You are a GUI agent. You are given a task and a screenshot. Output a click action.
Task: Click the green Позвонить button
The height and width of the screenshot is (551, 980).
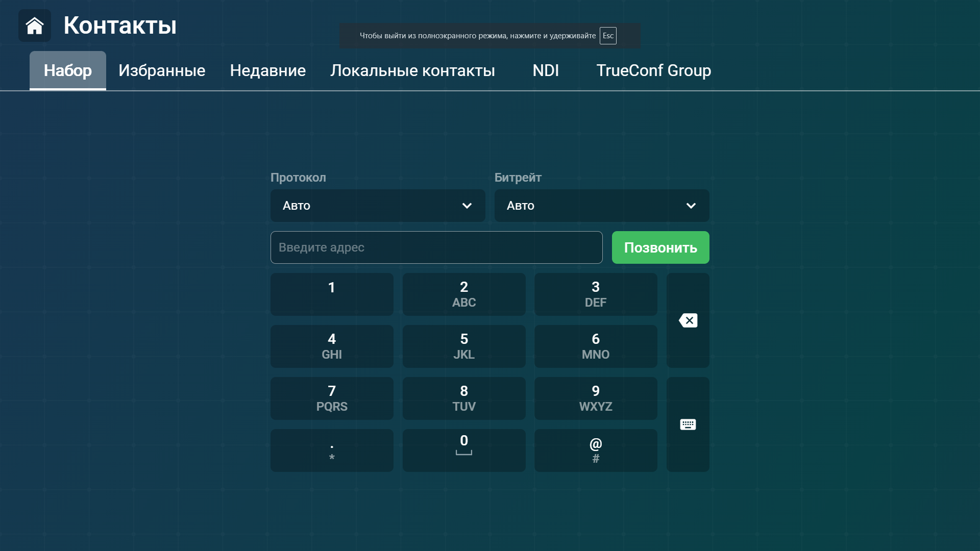(660, 247)
